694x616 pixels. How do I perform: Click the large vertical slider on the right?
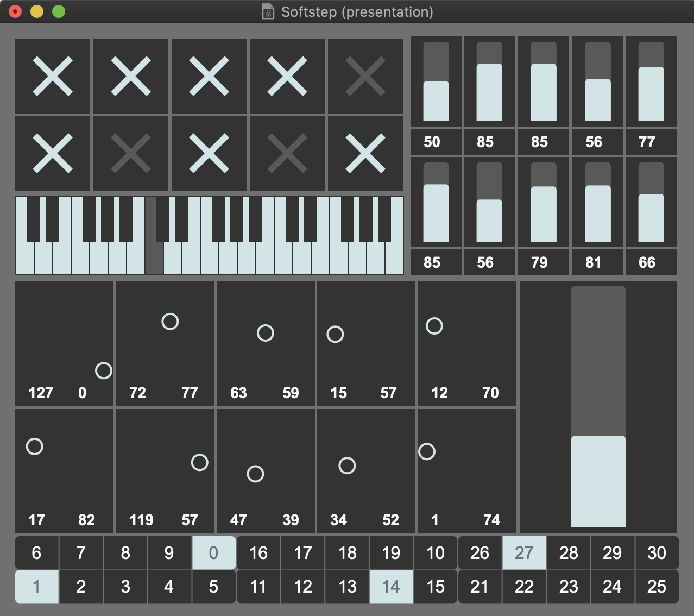point(598,407)
